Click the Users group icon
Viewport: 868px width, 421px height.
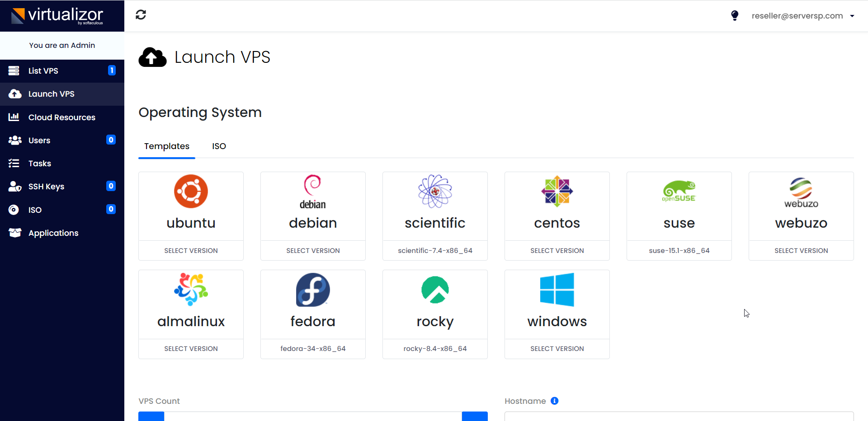[x=15, y=140]
